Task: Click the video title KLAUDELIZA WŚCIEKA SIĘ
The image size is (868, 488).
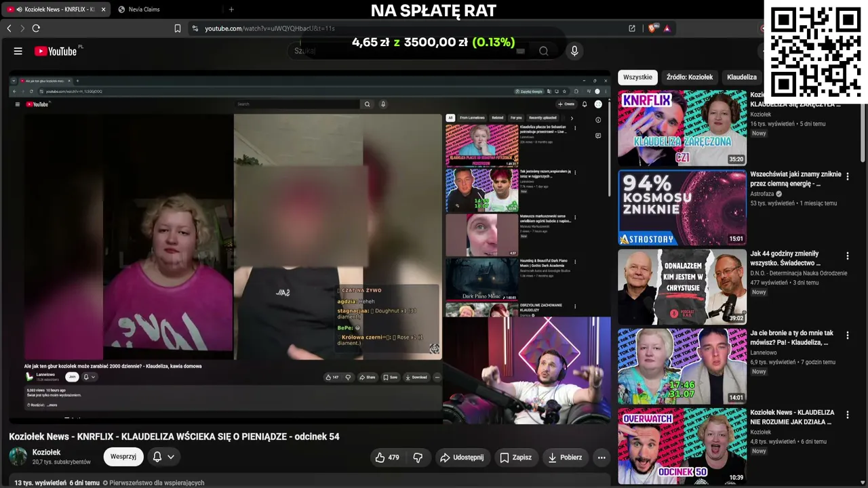Action: point(174,436)
